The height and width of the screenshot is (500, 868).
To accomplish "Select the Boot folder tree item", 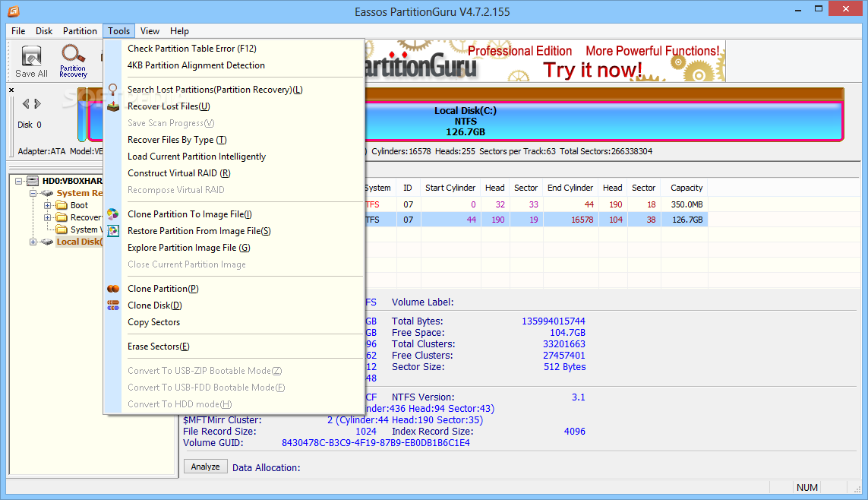I will [79, 205].
